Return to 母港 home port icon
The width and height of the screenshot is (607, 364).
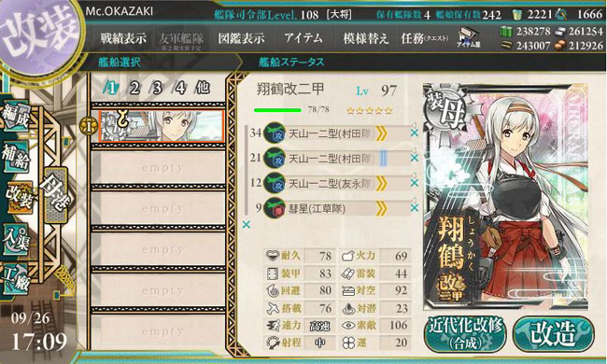pyautogui.click(x=56, y=194)
